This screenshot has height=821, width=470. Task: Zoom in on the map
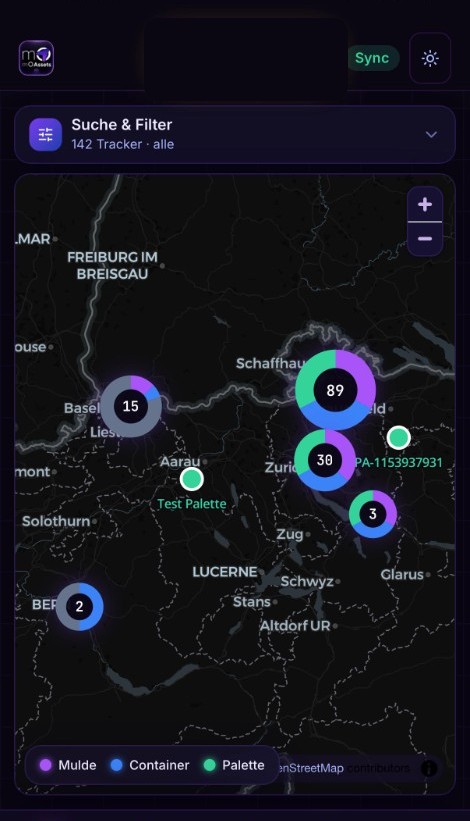point(425,204)
